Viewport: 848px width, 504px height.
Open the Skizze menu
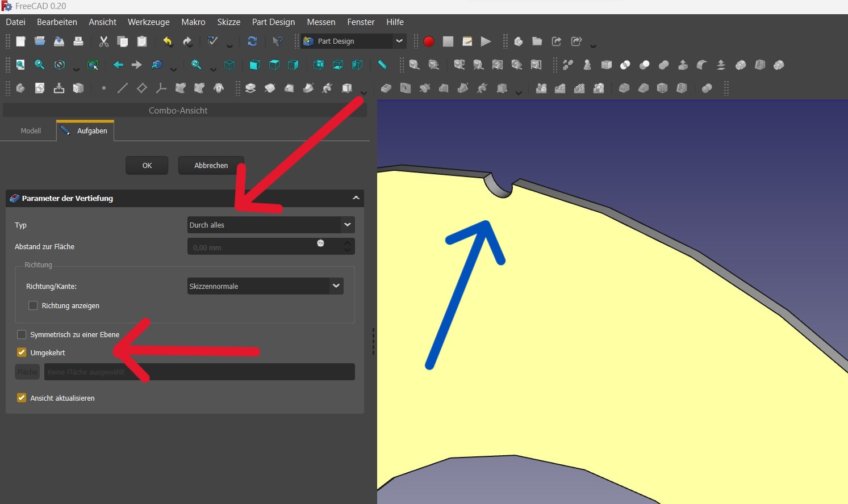click(228, 22)
